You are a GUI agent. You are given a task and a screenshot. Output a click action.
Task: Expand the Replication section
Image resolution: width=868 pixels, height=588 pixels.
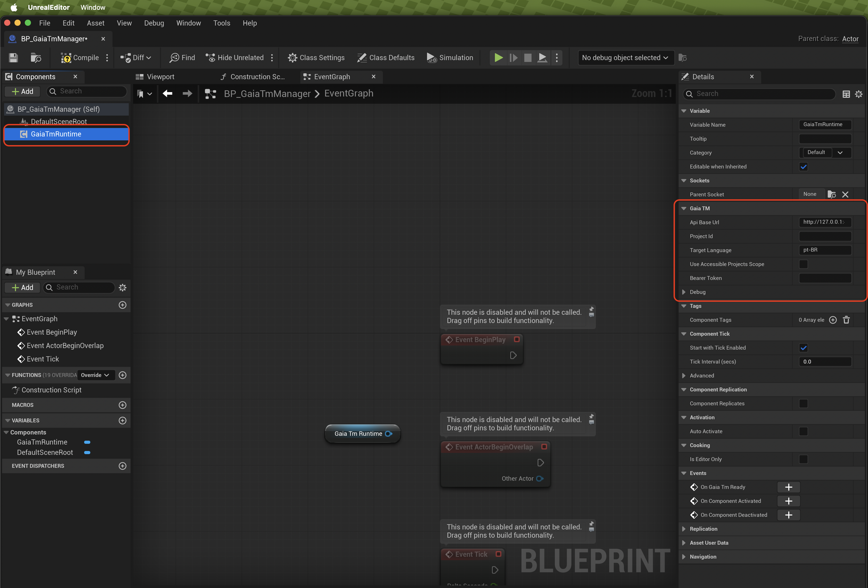pos(684,529)
